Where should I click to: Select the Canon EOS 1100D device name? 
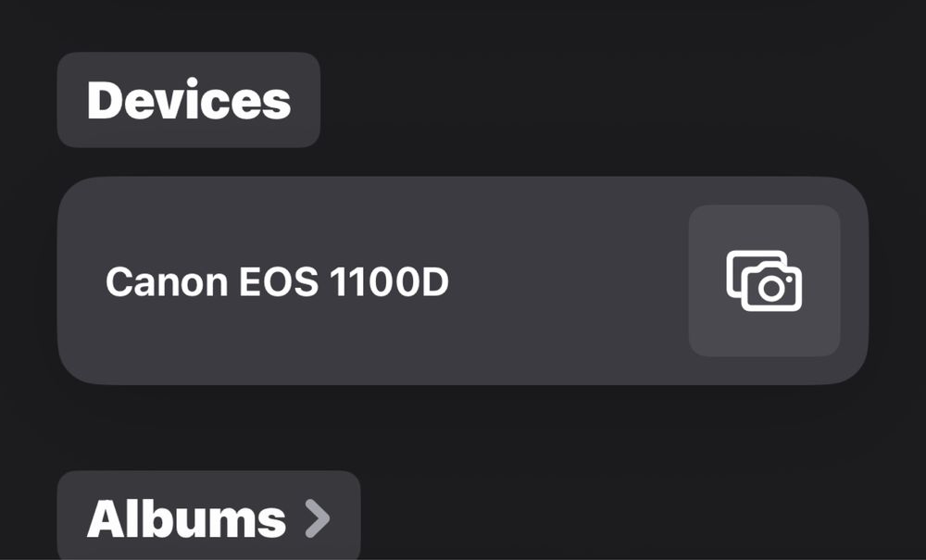[x=277, y=281]
